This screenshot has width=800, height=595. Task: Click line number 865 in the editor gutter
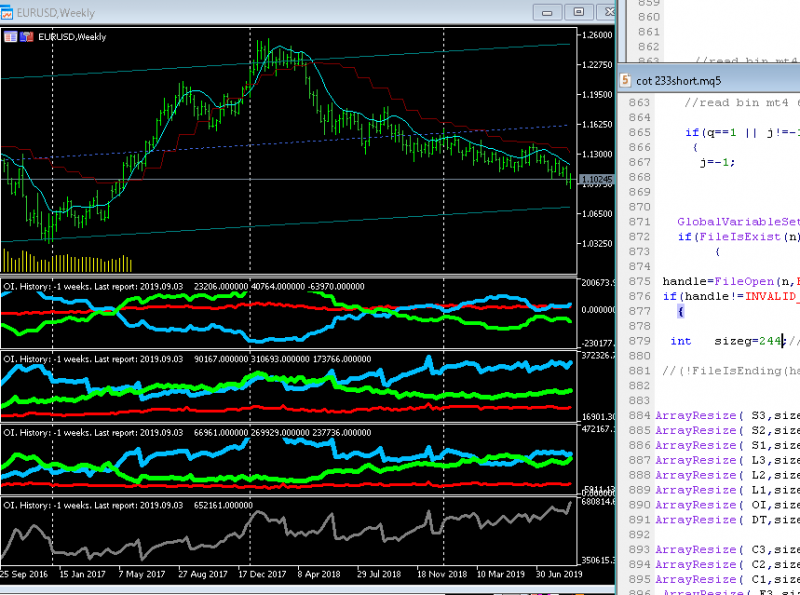[639, 133]
